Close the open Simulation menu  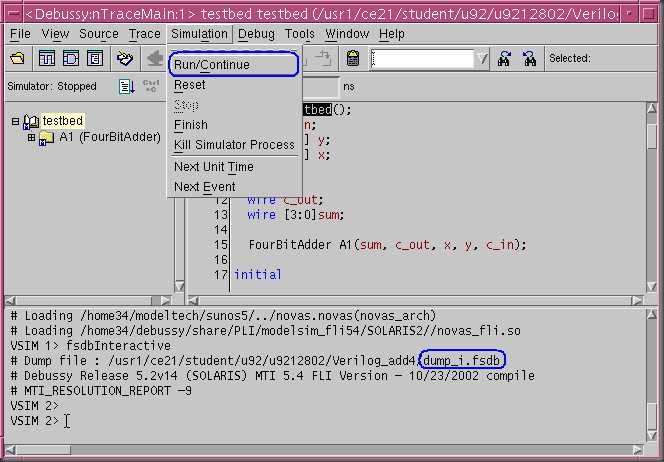[x=199, y=33]
